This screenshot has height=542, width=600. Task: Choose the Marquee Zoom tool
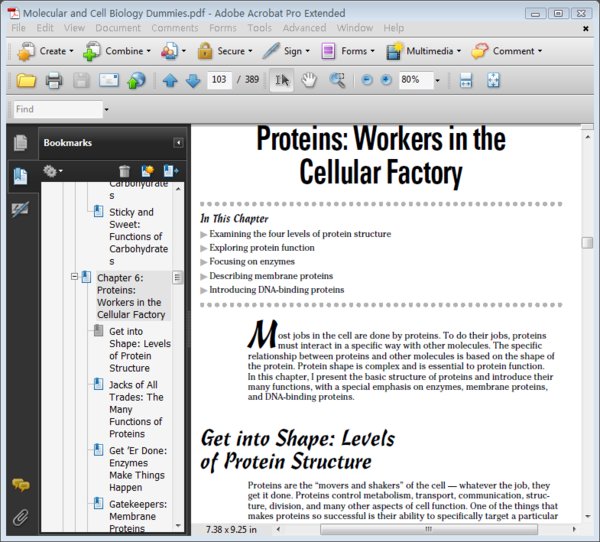click(338, 80)
